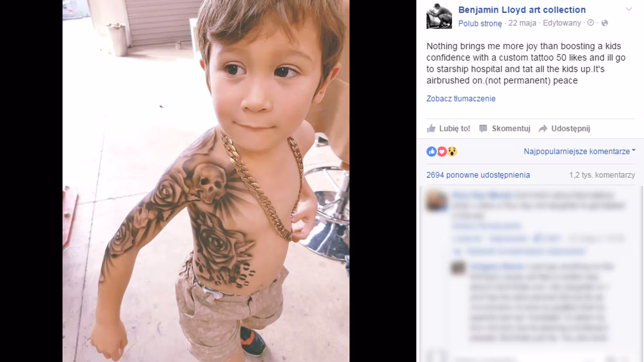Click the thumbs-up icon beside Lubię to!
This screenshot has width=644, height=362.
(x=431, y=128)
